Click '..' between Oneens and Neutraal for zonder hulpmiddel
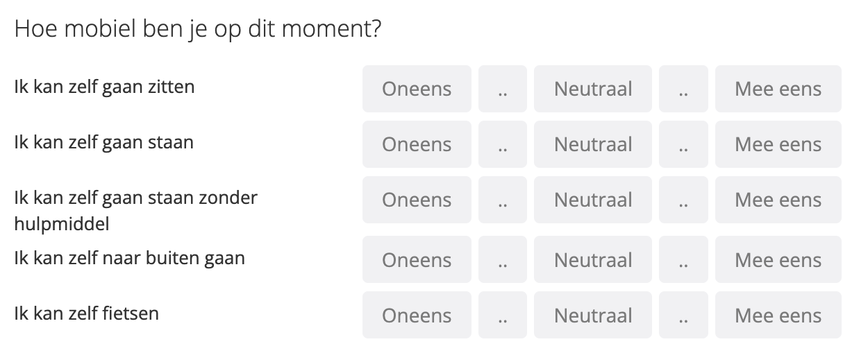The height and width of the screenshot is (362, 868). [503, 200]
